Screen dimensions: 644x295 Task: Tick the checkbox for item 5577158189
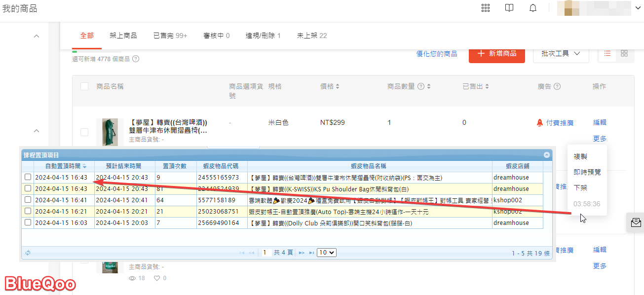point(28,200)
